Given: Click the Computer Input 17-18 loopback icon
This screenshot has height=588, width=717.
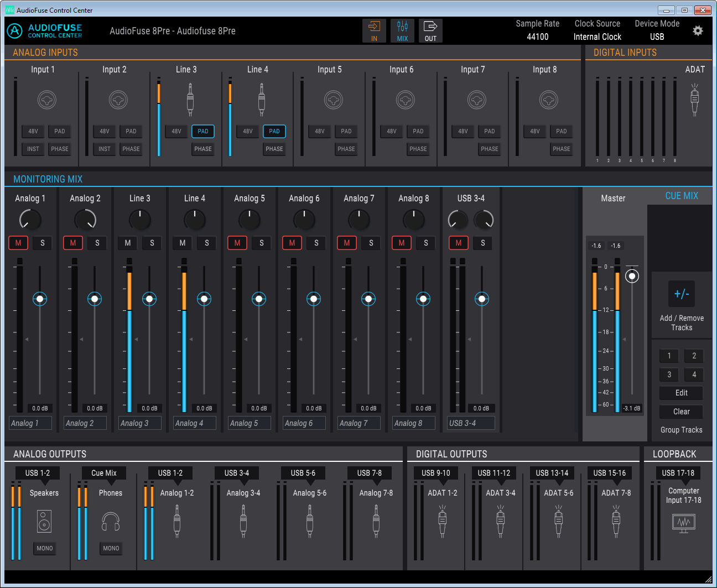Looking at the screenshot, I should click(x=684, y=523).
